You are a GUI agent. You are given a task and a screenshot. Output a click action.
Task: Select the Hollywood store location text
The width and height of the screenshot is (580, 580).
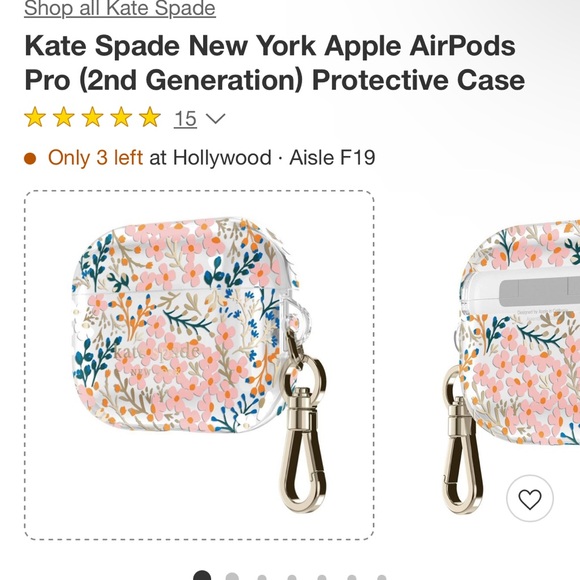tap(222, 158)
